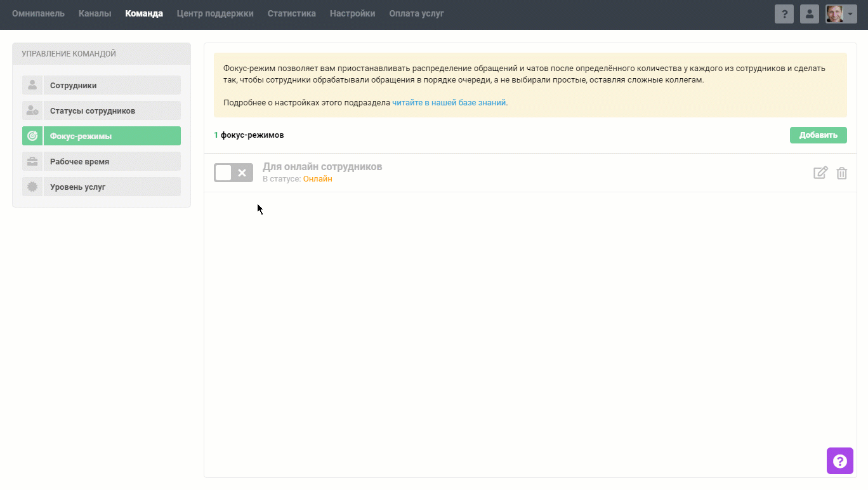The height and width of the screenshot is (490, 868).
Task: Go to the Статистика section
Action: (291, 13)
